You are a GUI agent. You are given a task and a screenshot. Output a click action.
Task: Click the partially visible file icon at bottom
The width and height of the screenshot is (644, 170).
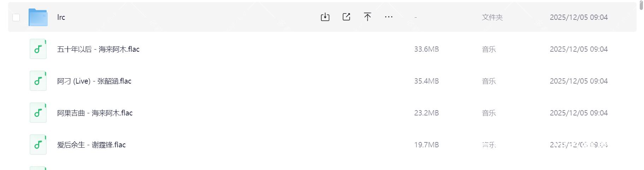38,168
